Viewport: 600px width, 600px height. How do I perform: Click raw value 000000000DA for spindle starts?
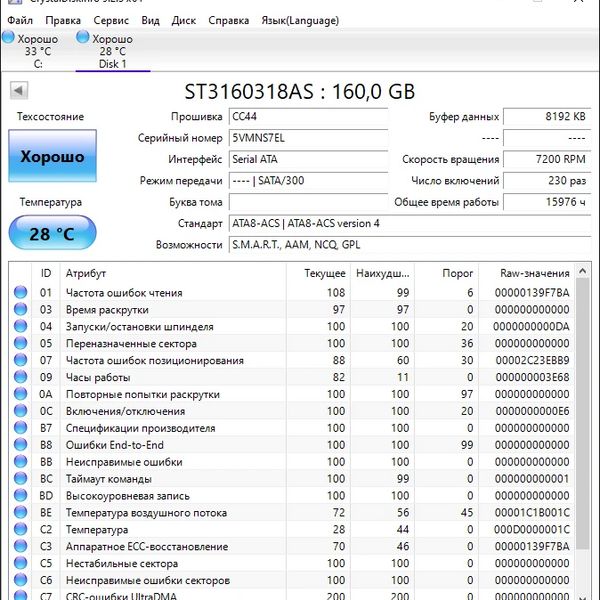(x=532, y=326)
